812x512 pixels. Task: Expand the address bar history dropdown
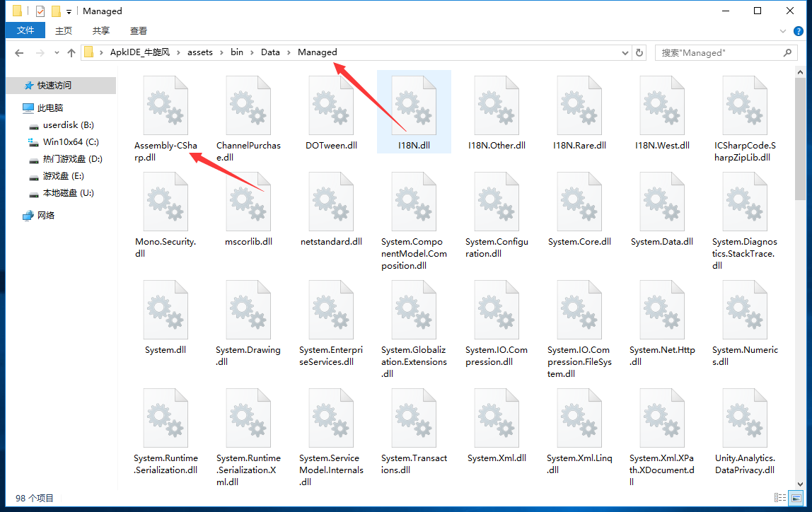pyautogui.click(x=625, y=53)
